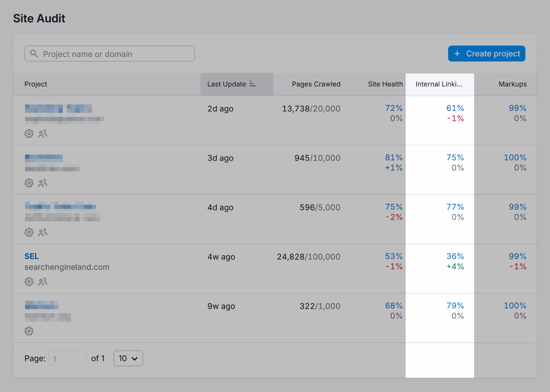Image resolution: width=550 pixels, height=392 pixels.
Task: Open the 81% Site Health value
Action: (x=394, y=157)
